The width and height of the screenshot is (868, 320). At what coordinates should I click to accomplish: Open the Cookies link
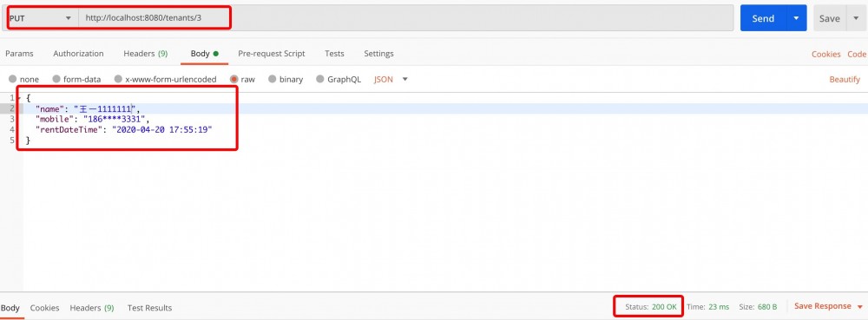coord(826,54)
